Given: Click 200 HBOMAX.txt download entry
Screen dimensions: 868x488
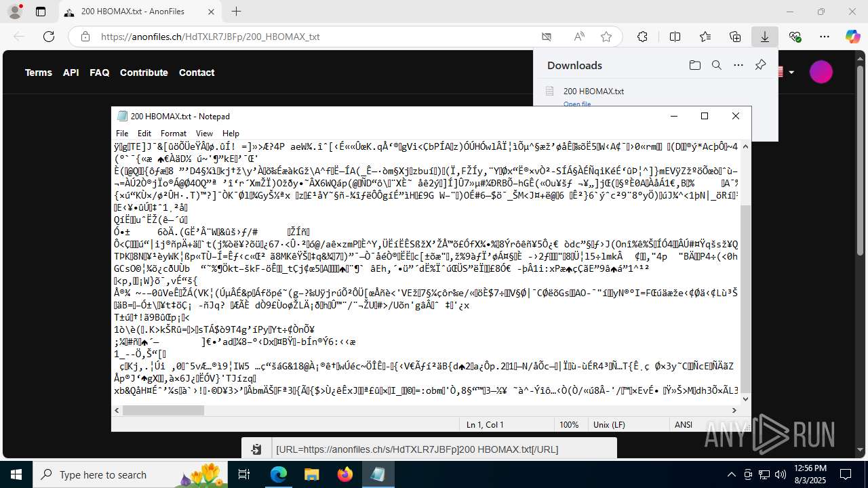Looking at the screenshot, I should click(x=593, y=91).
